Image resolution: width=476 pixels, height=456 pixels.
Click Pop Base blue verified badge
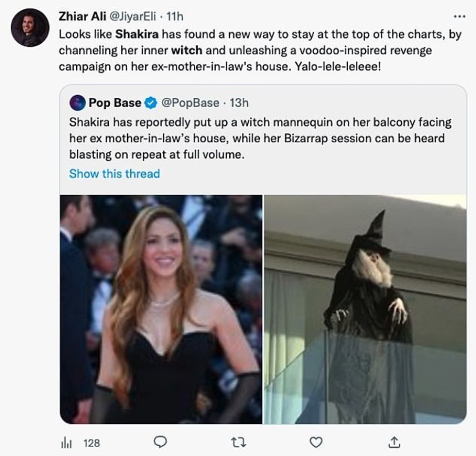(x=151, y=103)
